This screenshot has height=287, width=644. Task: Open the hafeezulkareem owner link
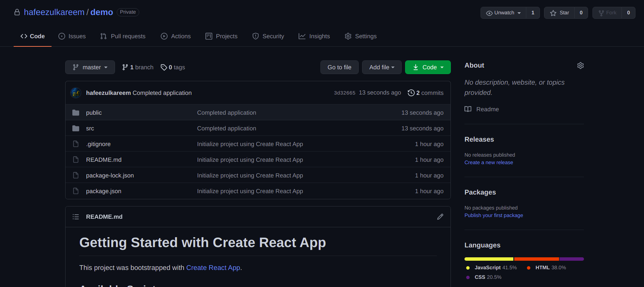(54, 12)
